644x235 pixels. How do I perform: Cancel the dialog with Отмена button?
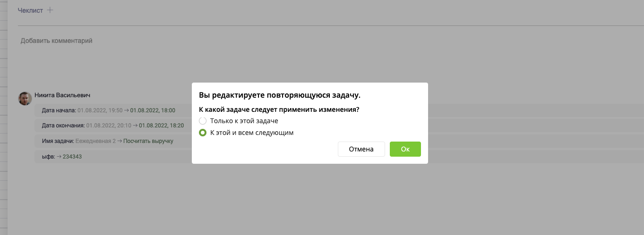(361, 149)
